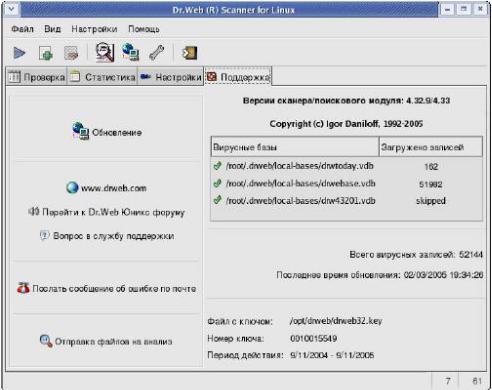This screenshot has width=492, height=390.
Task: Click the Загружено записей column header
Action: (x=431, y=147)
